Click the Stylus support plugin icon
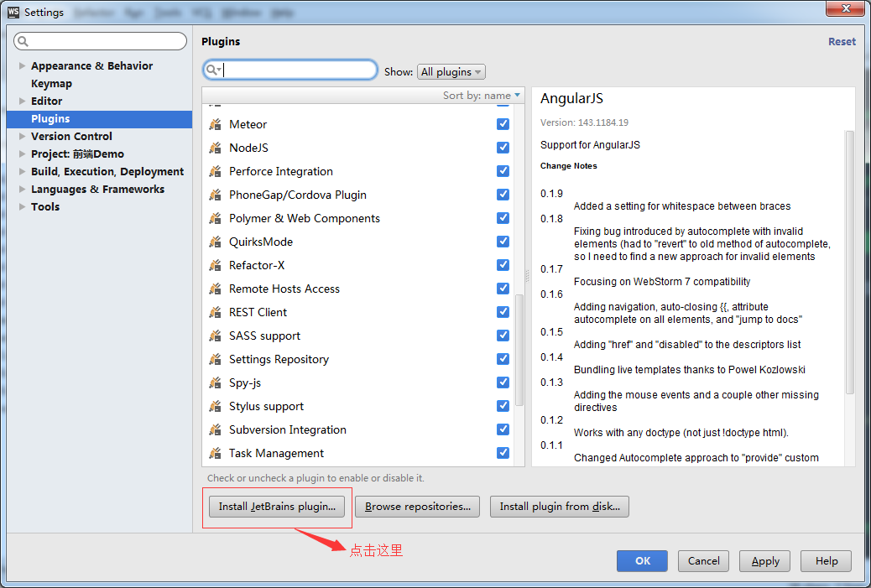The image size is (871, 588). (215, 407)
